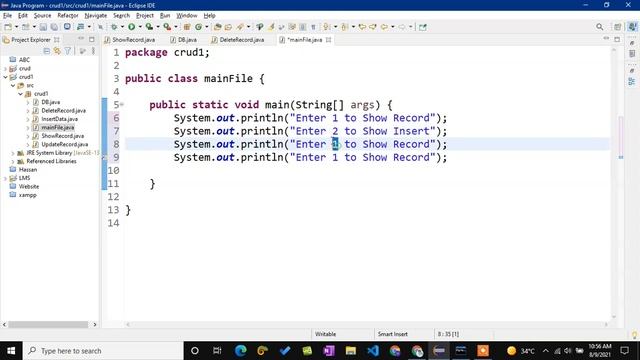Open the Refactor menu
640x360 pixels.
tap(68, 16)
